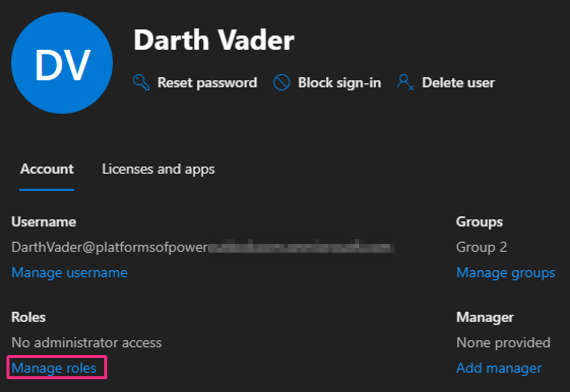Click Add manager for this user

(499, 368)
